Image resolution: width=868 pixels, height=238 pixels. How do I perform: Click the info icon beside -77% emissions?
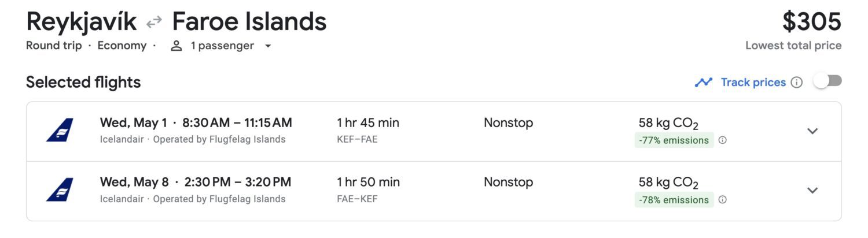coord(723,140)
